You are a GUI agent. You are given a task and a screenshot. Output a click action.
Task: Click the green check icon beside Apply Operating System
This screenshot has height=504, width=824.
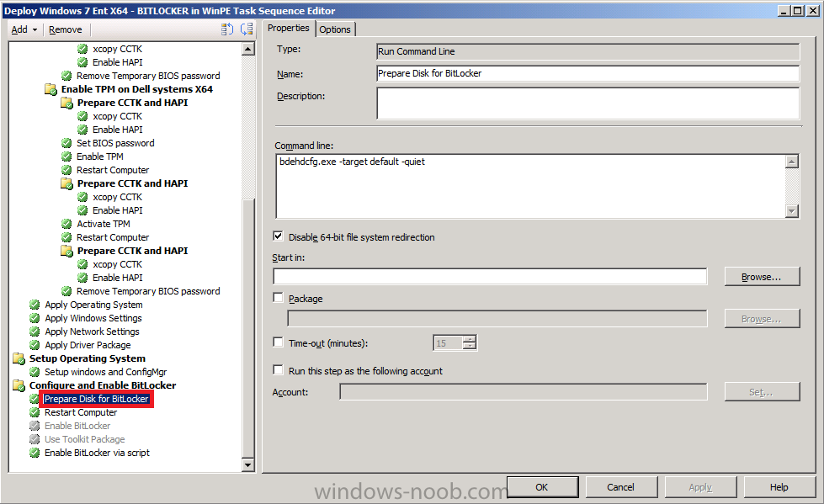pos(35,305)
